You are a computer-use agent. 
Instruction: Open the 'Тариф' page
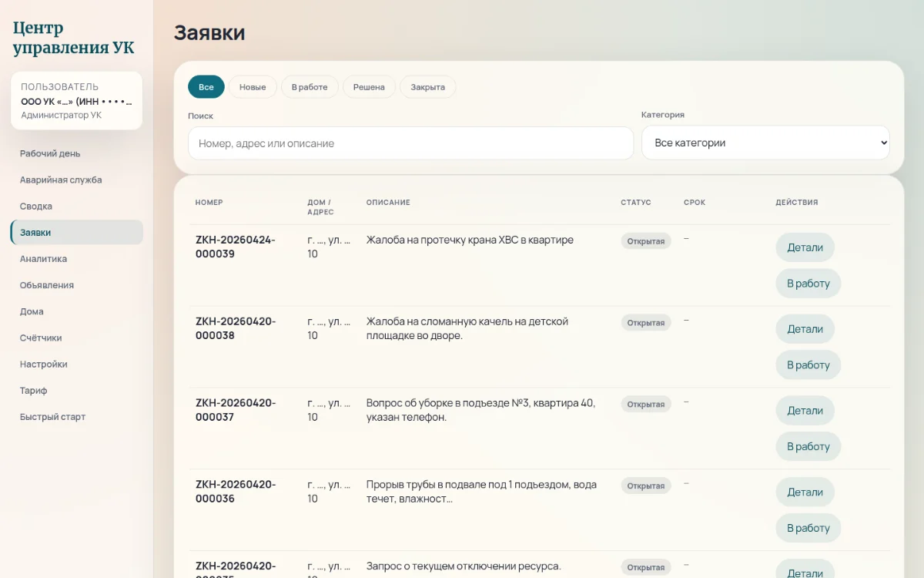click(x=77, y=390)
